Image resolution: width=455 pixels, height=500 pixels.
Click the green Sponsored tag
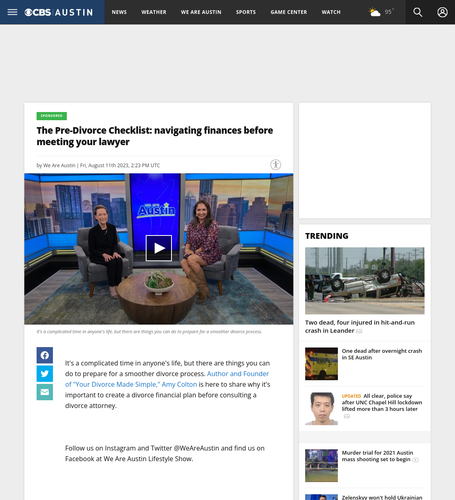pyautogui.click(x=52, y=116)
